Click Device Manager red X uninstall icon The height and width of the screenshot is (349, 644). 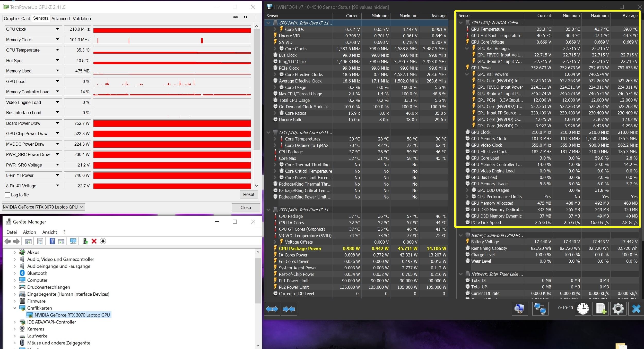[x=94, y=241]
